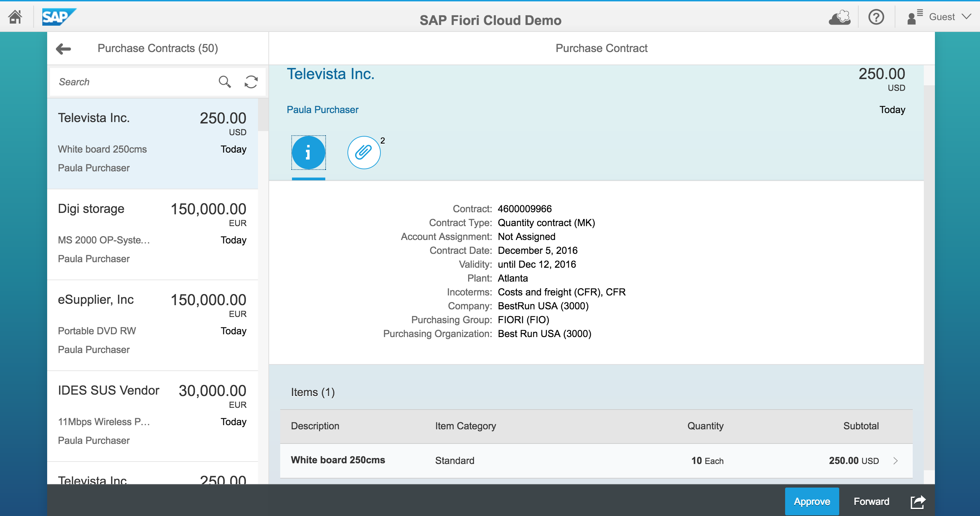Screen dimensions: 980x516
Task: Expand the Guest user dropdown arrow
Action: click(x=967, y=17)
